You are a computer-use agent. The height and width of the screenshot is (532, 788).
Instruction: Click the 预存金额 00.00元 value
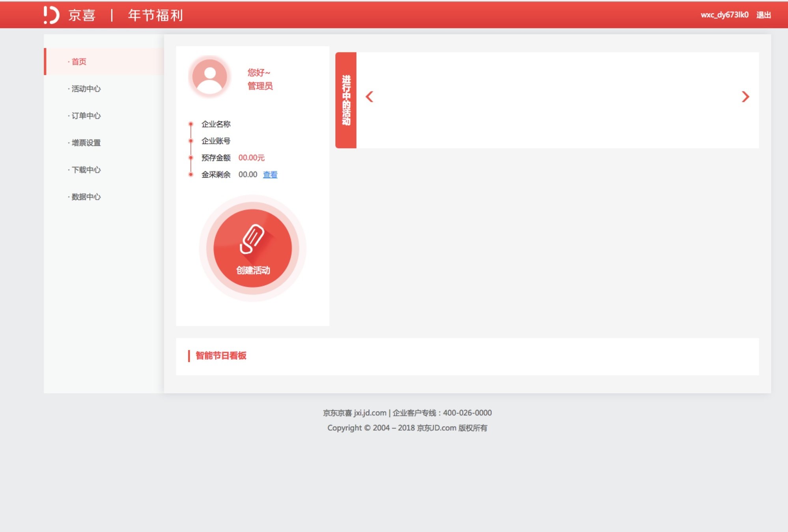coord(251,158)
